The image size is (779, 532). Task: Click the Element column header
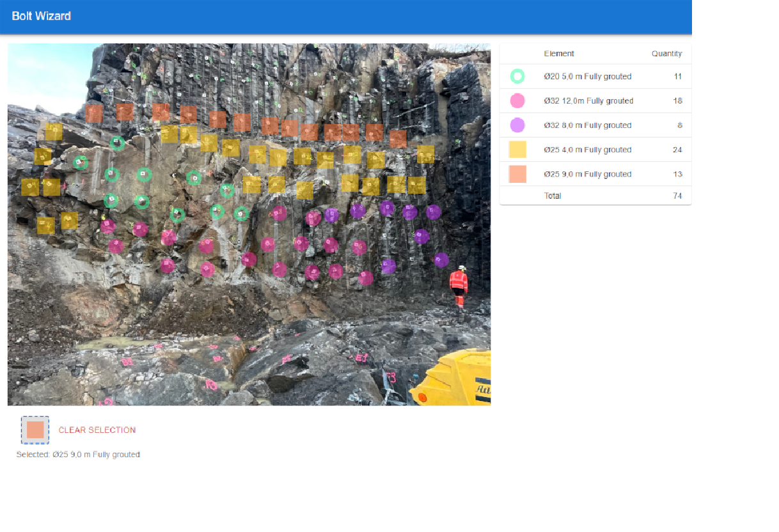pos(559,54)
